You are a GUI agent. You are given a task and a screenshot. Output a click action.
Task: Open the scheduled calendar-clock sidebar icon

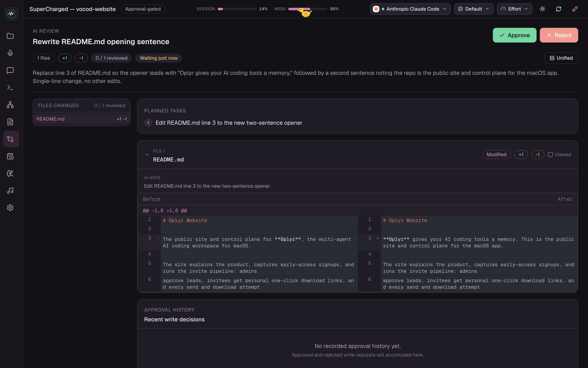[x=10, y=156]
